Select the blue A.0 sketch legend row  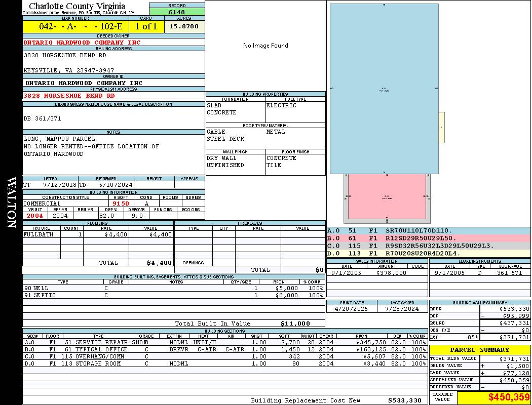coord(428,230)
